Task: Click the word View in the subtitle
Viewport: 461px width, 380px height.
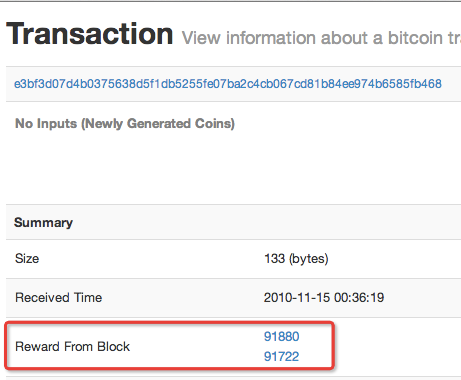Action: (201, 38)
